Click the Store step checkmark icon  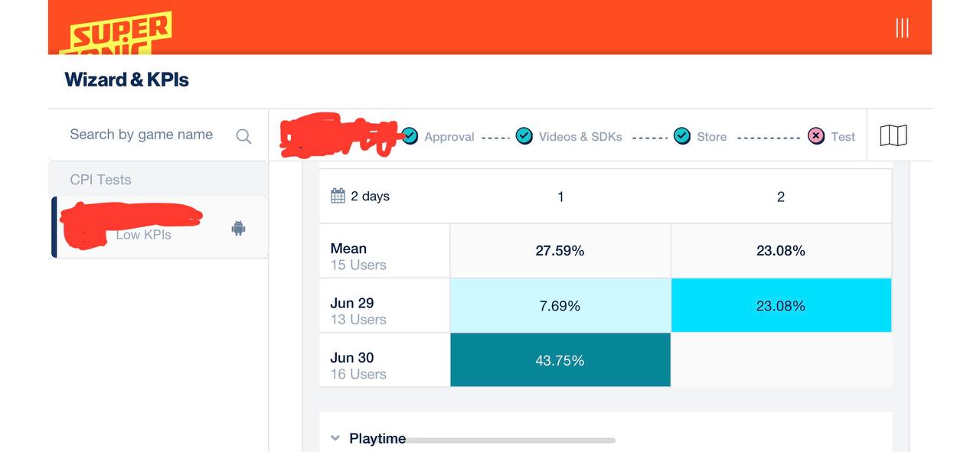(682, 136)
